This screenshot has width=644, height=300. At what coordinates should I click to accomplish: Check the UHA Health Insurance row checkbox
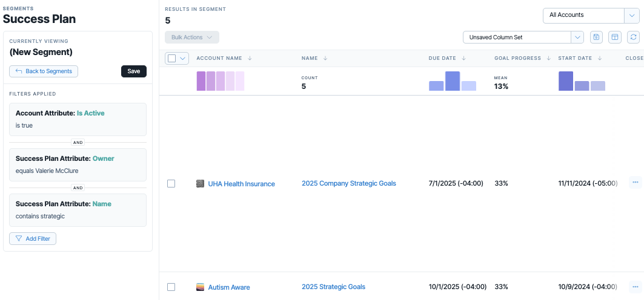coord(171,184)
